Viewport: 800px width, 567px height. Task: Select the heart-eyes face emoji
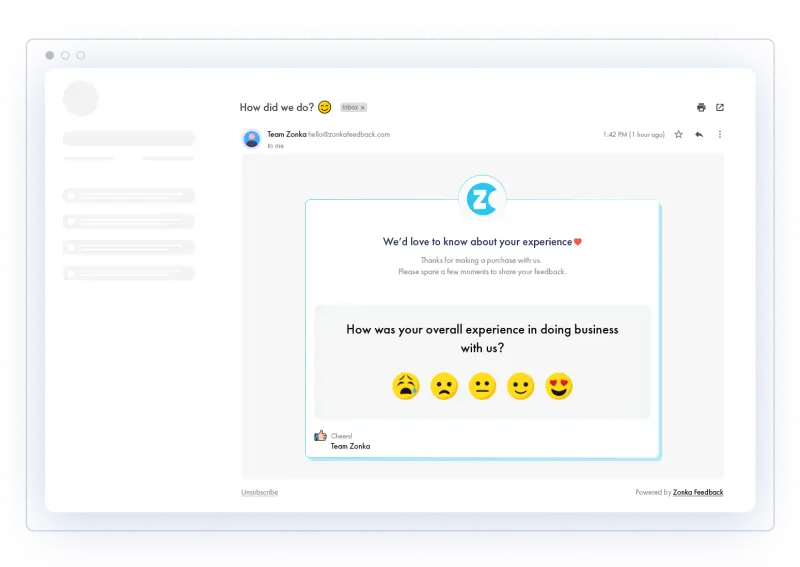pos(559,386)
